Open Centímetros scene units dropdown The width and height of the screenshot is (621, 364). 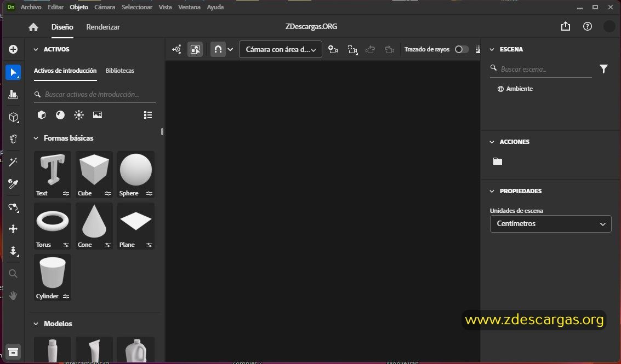point(550,224)
